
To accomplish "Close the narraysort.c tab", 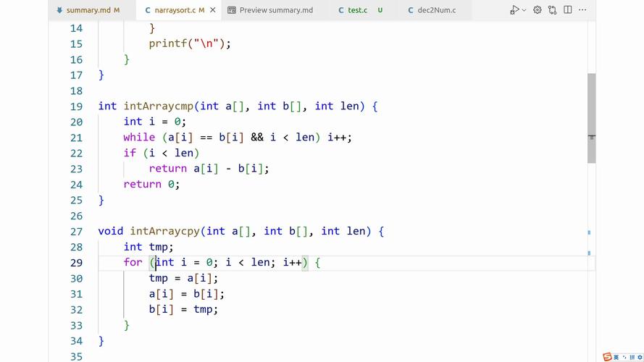I will 213,10.
